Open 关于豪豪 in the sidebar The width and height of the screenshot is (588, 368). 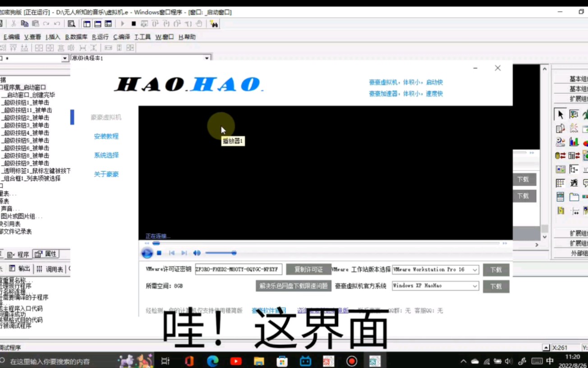(x=106, y=174)
